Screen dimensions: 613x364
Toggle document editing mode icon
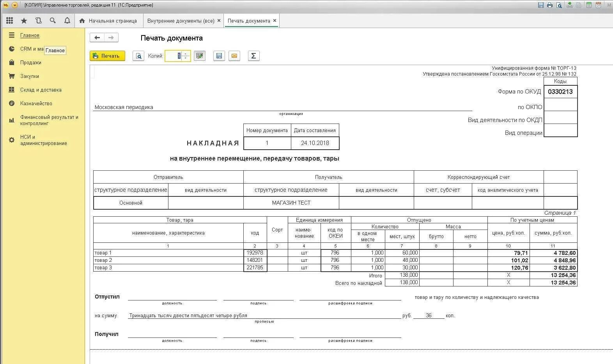pos(200,56)
